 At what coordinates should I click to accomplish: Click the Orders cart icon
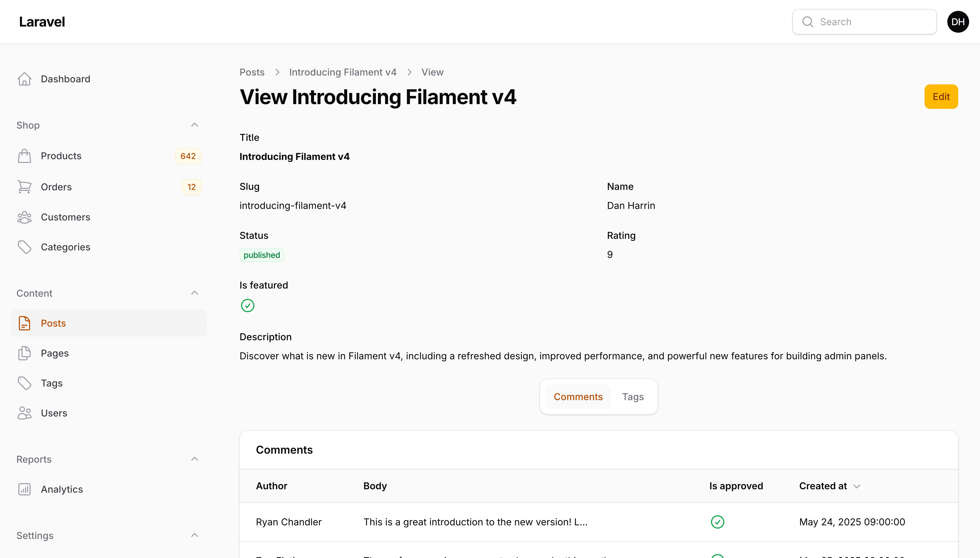tap(24, 187)
